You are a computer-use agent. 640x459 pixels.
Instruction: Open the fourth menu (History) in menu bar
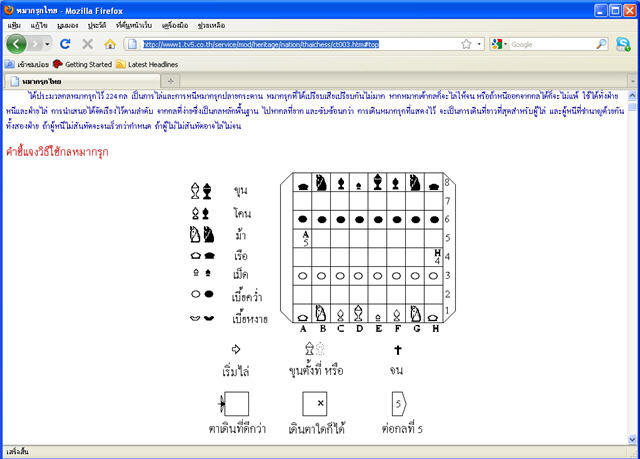coord(97,25)
